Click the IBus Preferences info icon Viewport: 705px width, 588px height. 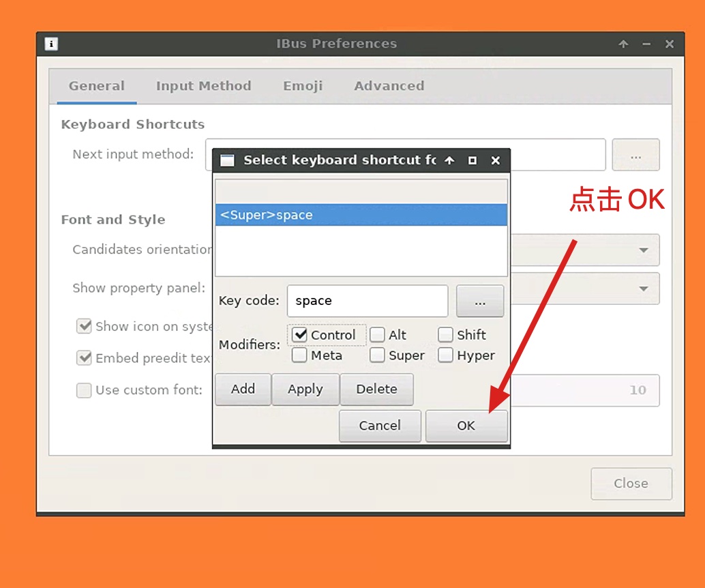coord(51,44)
